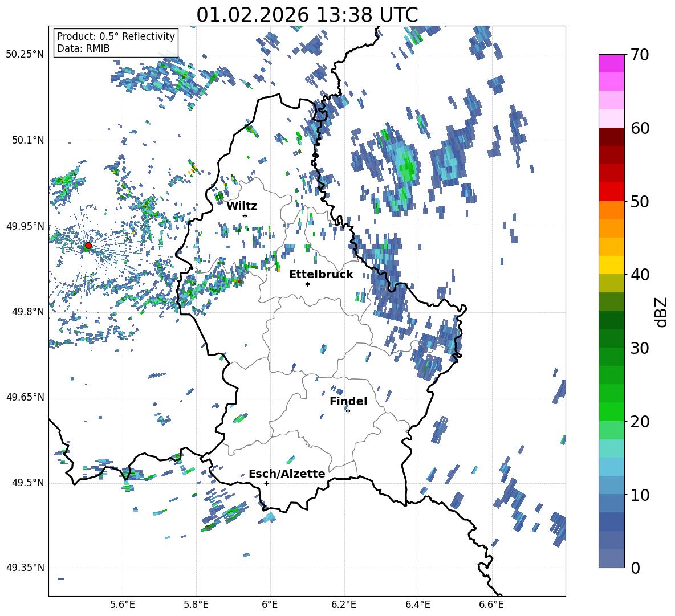This screenshot has width=675, height=616.
Task: Click the latitude label 49.5°N
Action: [27, 483]
